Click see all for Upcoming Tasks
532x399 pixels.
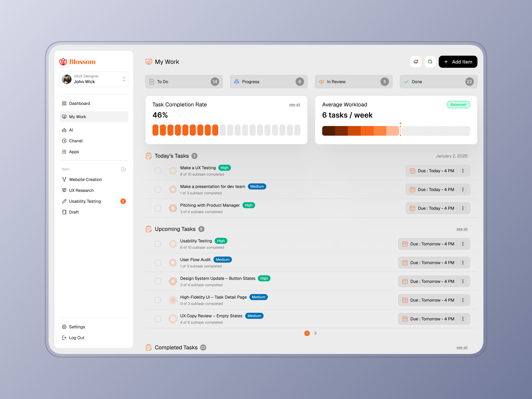coord(462,229)
